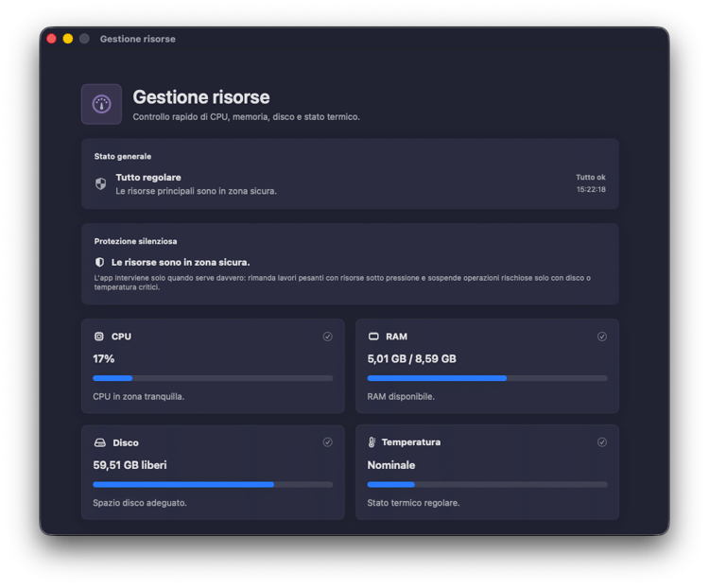
Task: Click the Tutto ok label
Action: coord(591,178)
